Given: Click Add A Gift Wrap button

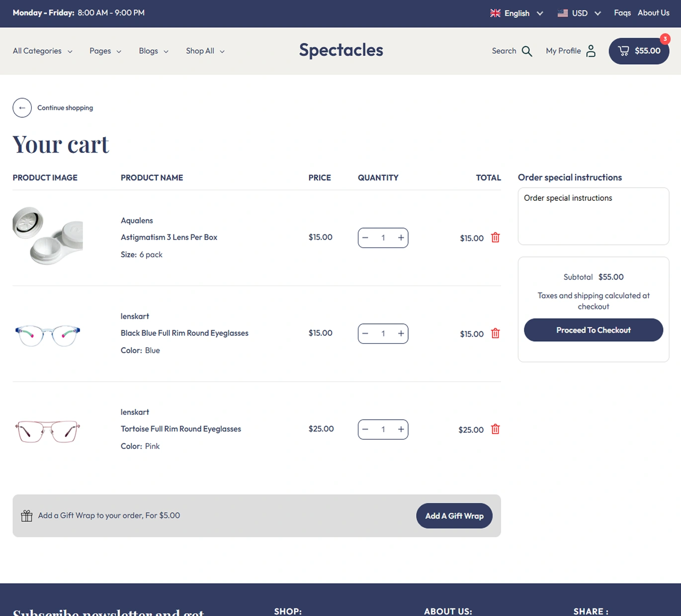Looking at the screenshot, I should (454, 516).
